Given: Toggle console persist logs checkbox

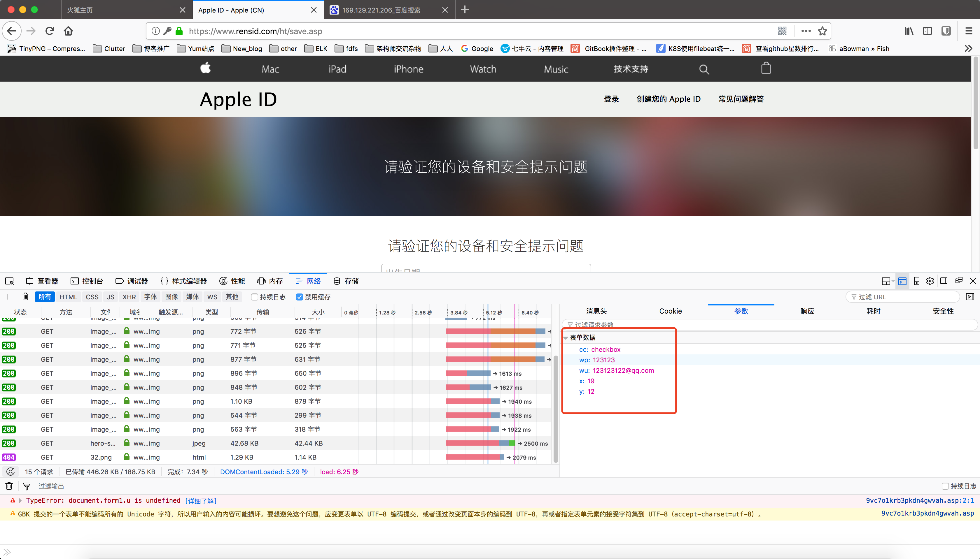Looking at the screenshot, I should [945, 486].
